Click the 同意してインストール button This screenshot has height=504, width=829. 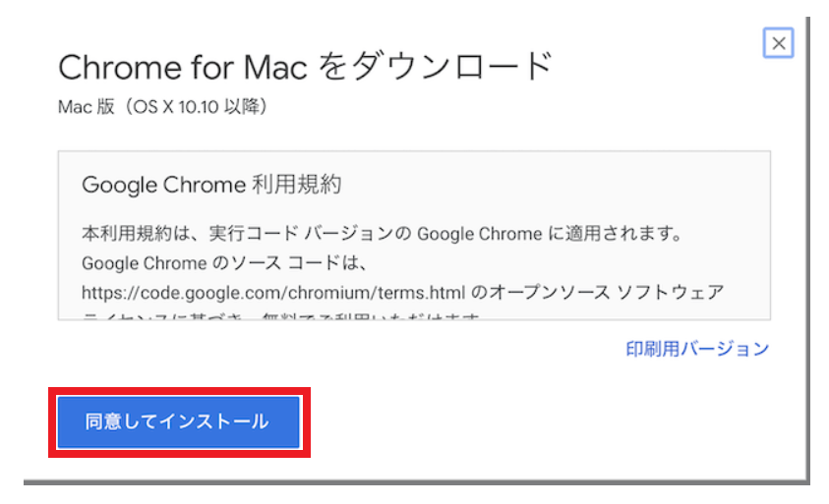177,421
